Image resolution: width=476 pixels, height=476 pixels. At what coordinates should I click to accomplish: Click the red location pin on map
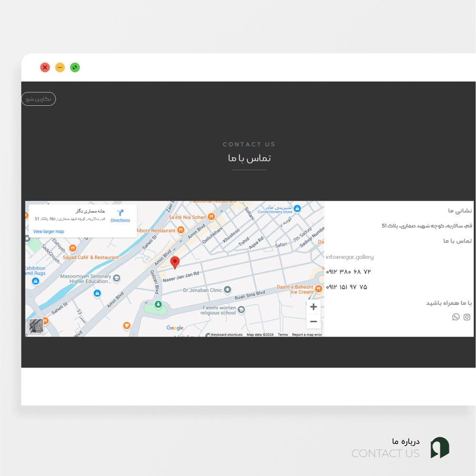click(175, 263)
